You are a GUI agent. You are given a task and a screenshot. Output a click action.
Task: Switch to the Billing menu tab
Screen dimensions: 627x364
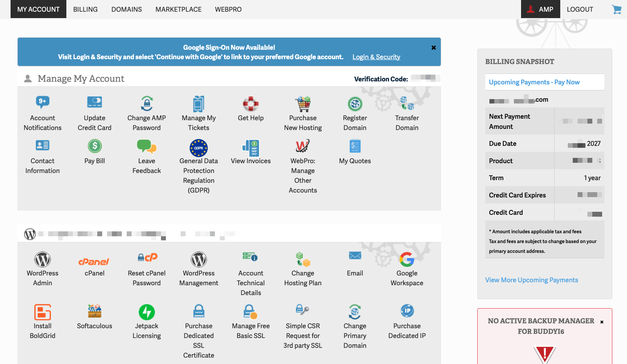point(85,9)
